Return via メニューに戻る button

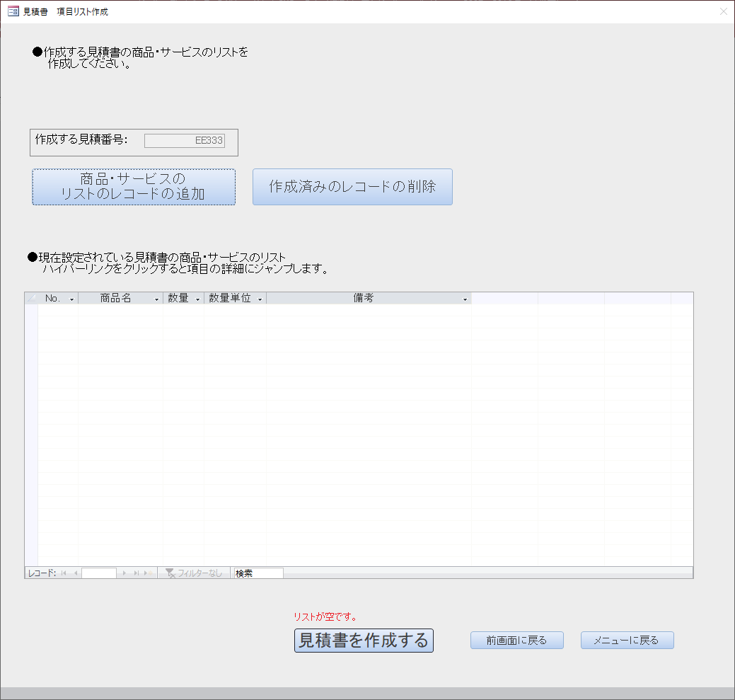(627, 640)
